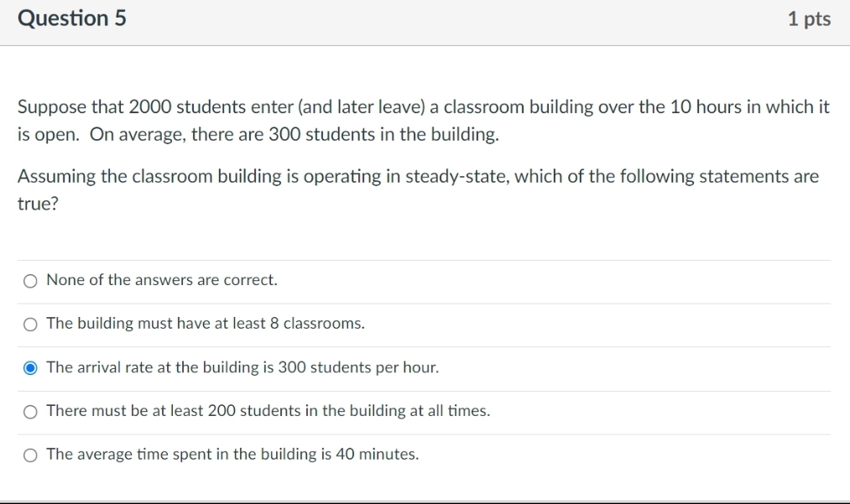Image resolution: width=850 pixels, height=504 pixels.
Task: Click the divider below the question text
Action: point(424,259)
